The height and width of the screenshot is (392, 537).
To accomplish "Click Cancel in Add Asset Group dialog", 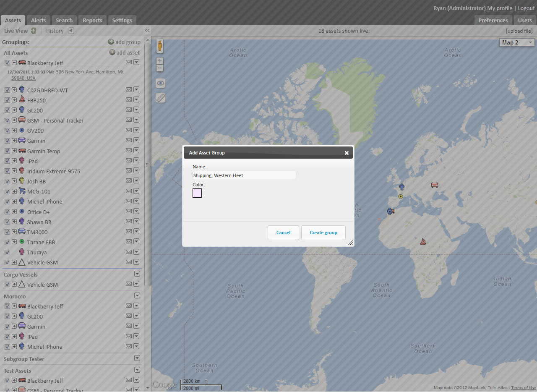I will [x=283, y=233].
